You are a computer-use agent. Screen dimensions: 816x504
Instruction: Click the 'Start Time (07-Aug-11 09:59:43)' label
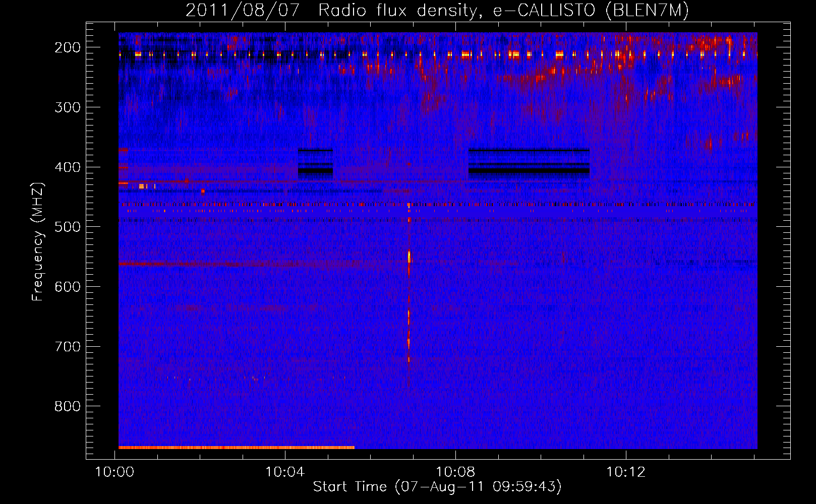click(437, 486)
